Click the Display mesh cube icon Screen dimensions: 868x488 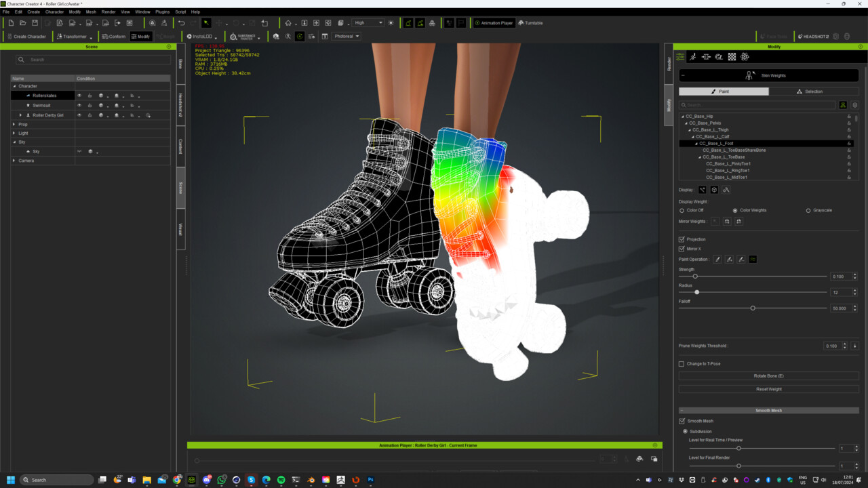[x=714, y=190]
